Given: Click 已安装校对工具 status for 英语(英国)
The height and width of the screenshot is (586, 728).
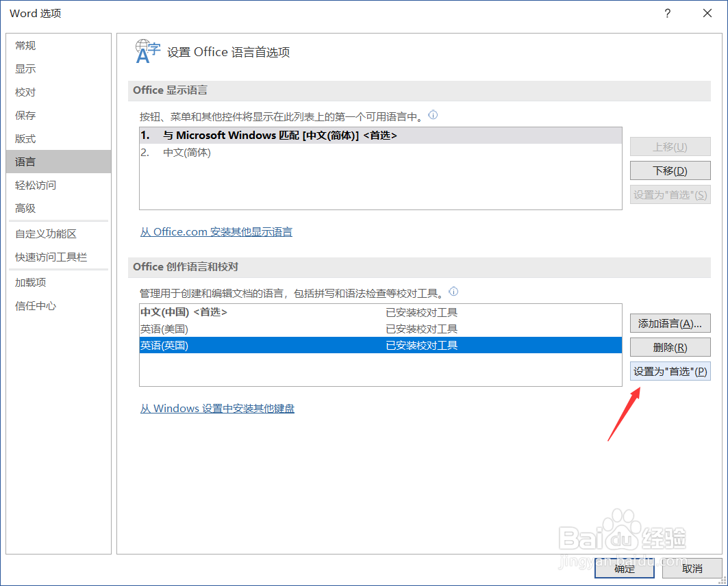Looking at the screenshot, I should pos(422,345).
